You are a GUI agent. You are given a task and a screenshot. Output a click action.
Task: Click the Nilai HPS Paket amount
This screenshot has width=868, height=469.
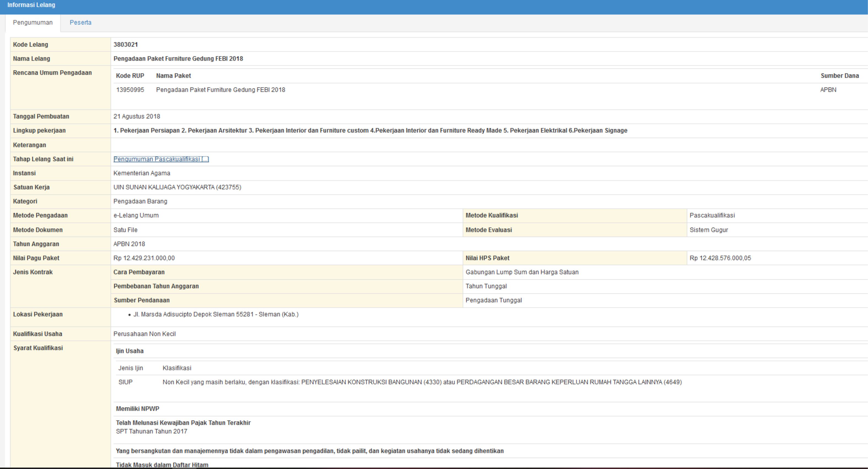pyautogui.click(x=720, y=258)
